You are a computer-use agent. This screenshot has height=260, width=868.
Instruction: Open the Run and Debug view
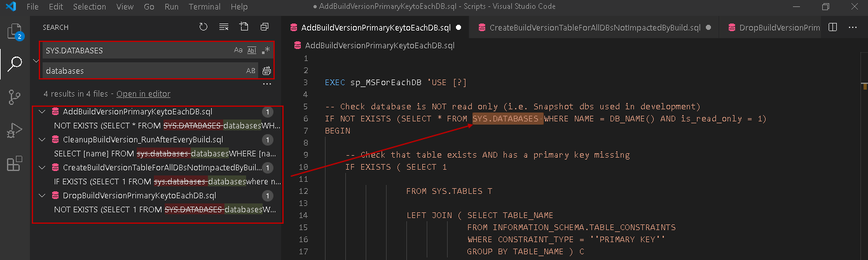click(x=14, y=131)
